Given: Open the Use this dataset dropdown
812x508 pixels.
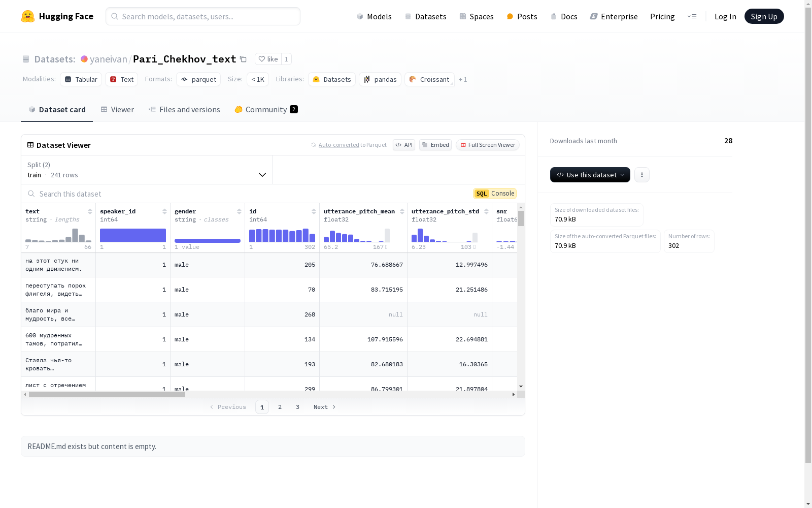Looking at the screenshot, I should click(x=590, y=175).
